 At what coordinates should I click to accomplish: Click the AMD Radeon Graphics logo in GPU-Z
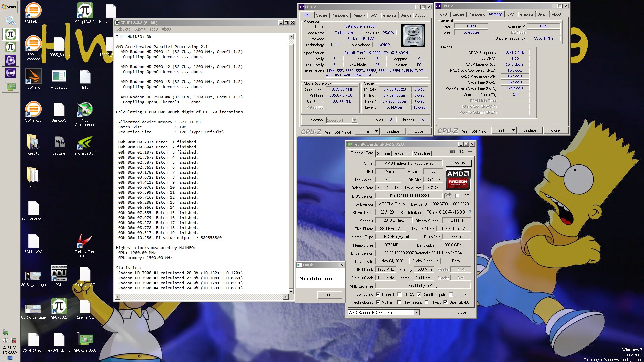(458, 180)
